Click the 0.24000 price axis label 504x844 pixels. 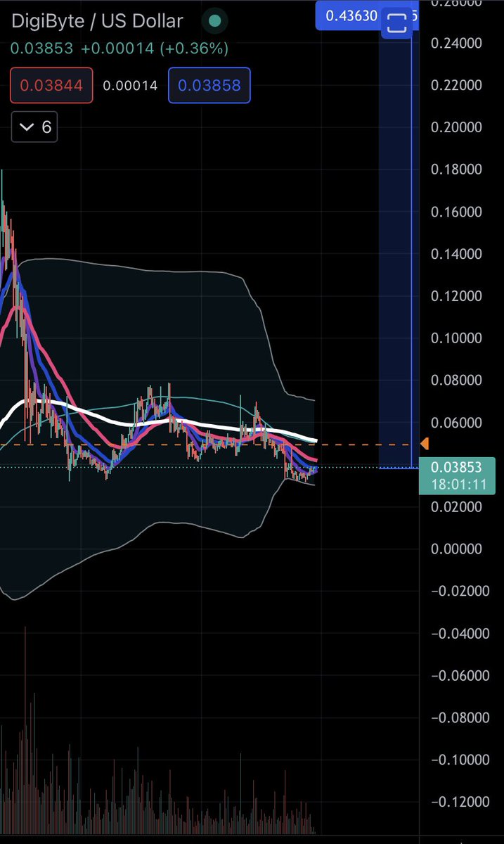point(457,43)
